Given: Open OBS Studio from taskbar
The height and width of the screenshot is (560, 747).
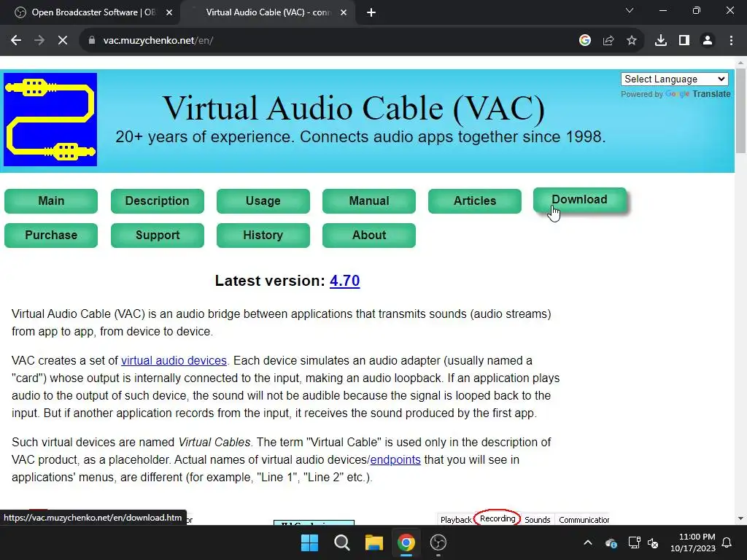Looking at the screenshot, I should [x=438, y=542].
